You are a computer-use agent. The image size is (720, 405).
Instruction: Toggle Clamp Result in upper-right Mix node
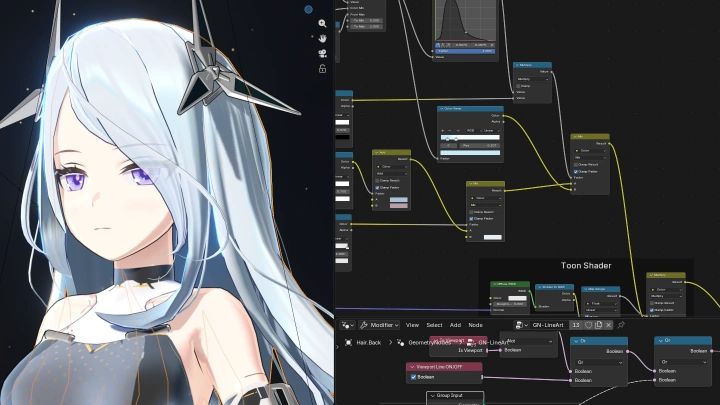576,164
